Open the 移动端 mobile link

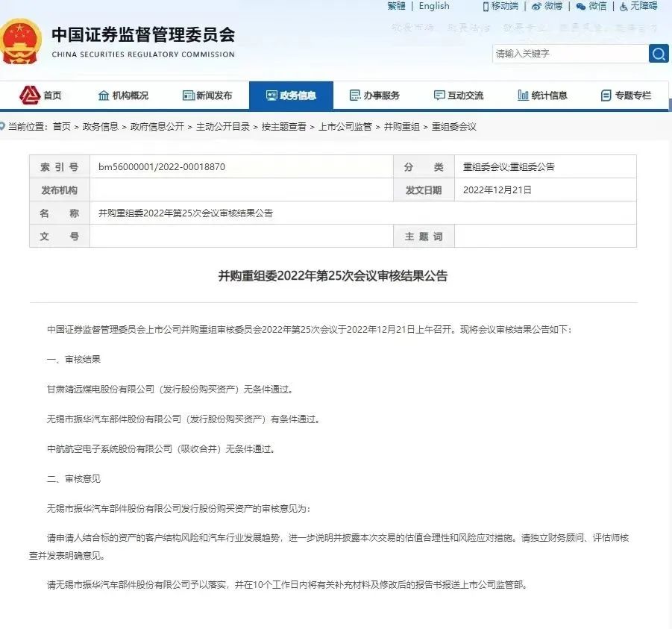pos(500,7)
